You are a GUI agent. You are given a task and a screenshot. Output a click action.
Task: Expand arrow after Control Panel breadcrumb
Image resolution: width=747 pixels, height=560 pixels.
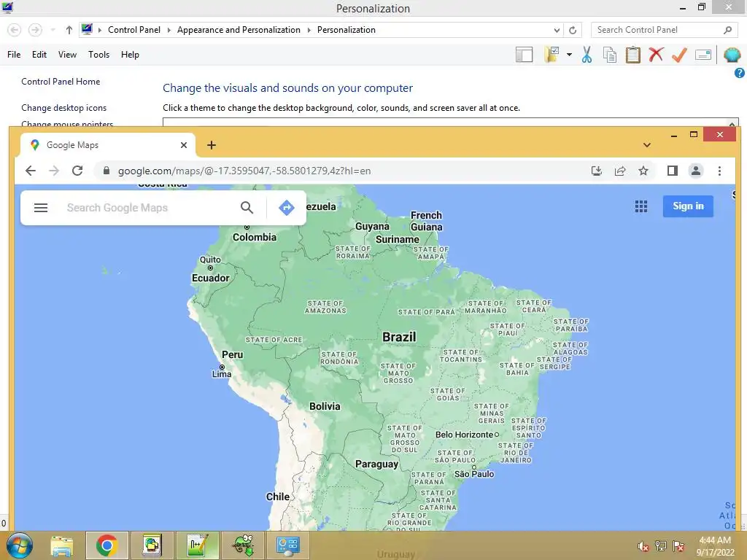(169, 30)
